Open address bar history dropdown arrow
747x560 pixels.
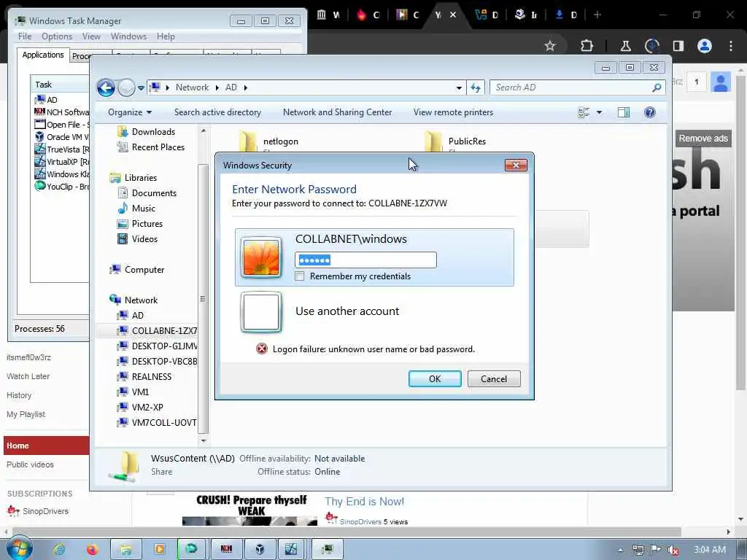click(459, 87)
